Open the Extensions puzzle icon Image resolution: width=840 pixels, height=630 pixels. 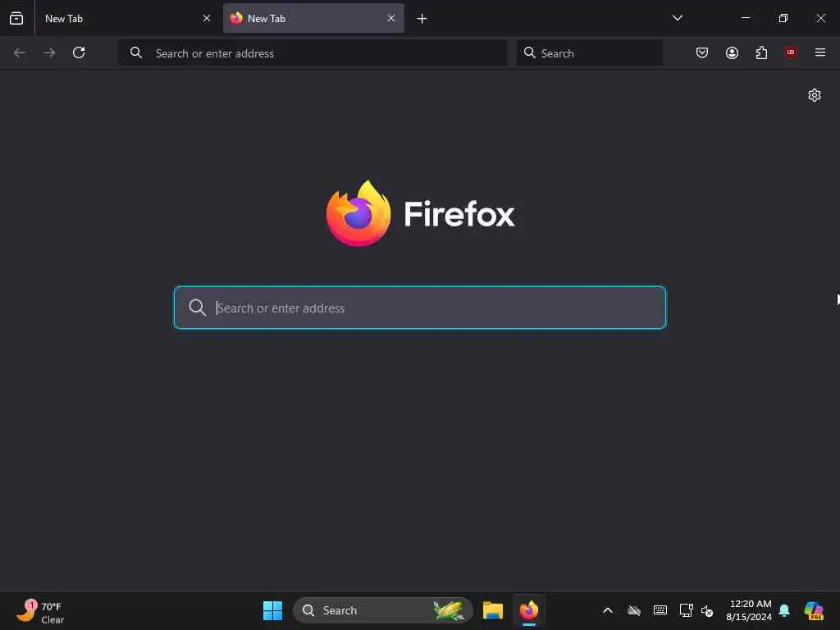(x=761, y=52)
